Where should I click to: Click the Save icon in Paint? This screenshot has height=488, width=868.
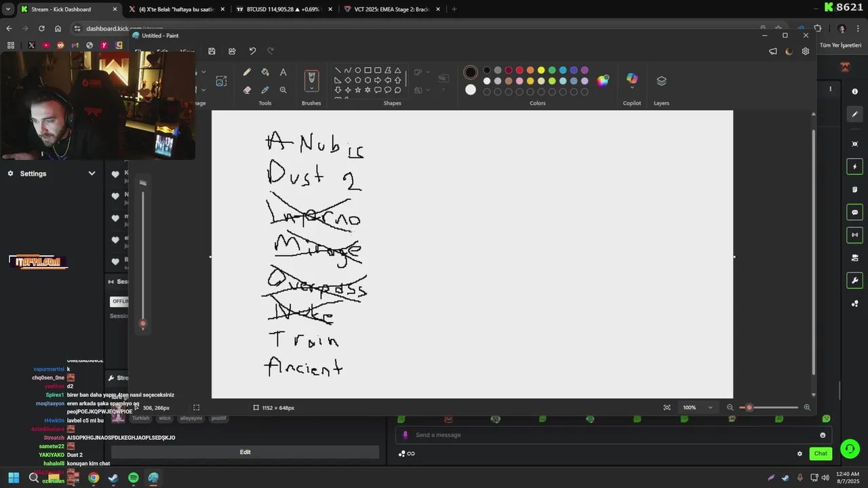[x=212, y=51]
